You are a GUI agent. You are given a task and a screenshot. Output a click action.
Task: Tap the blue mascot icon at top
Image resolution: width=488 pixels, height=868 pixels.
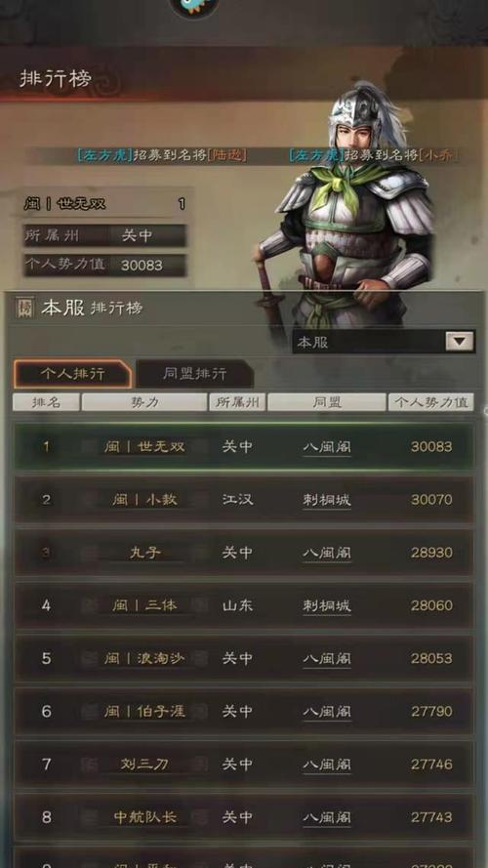click(x=193, y=7)
